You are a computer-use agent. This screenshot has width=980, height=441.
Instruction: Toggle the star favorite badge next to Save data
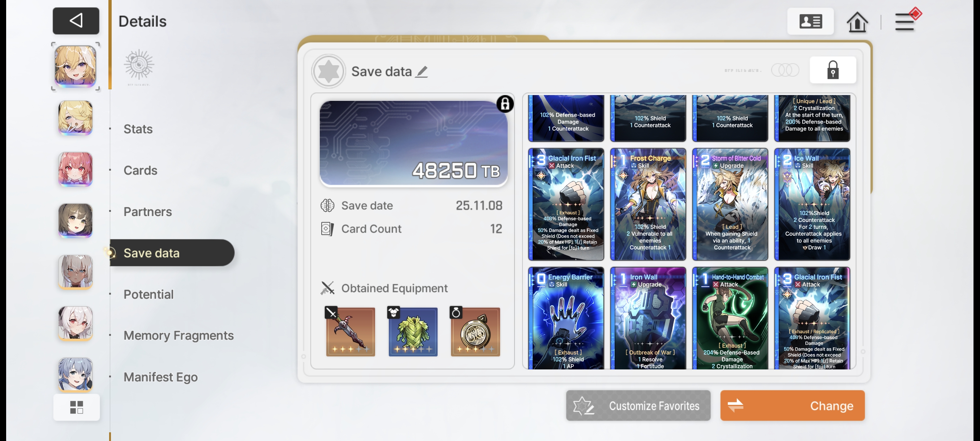click(328, 71)
